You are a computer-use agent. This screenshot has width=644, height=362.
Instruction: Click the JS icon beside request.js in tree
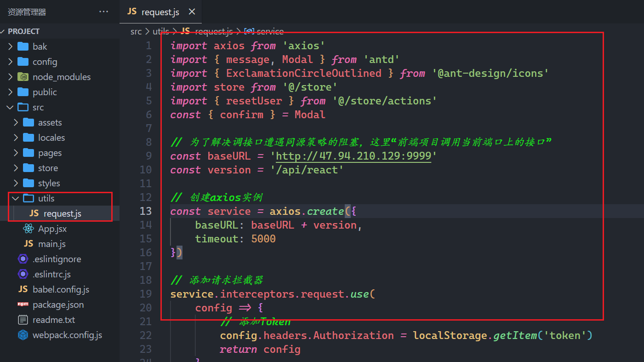tap(34, 213)
